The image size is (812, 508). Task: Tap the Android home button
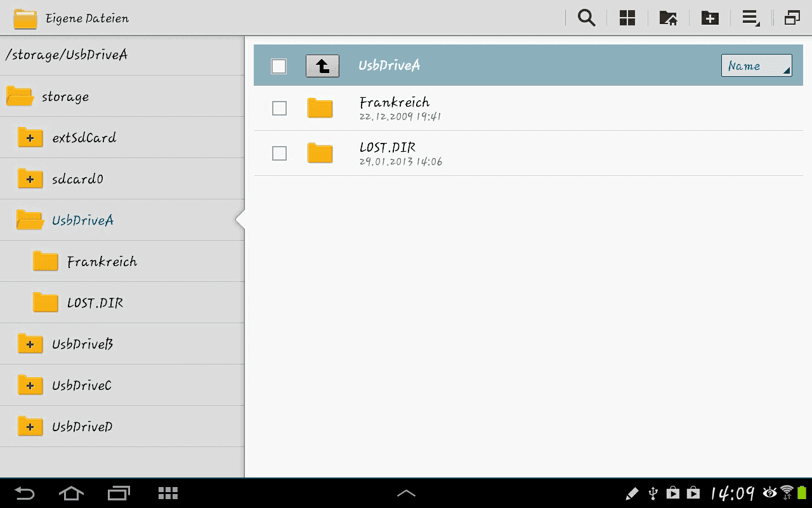[71, 493]
